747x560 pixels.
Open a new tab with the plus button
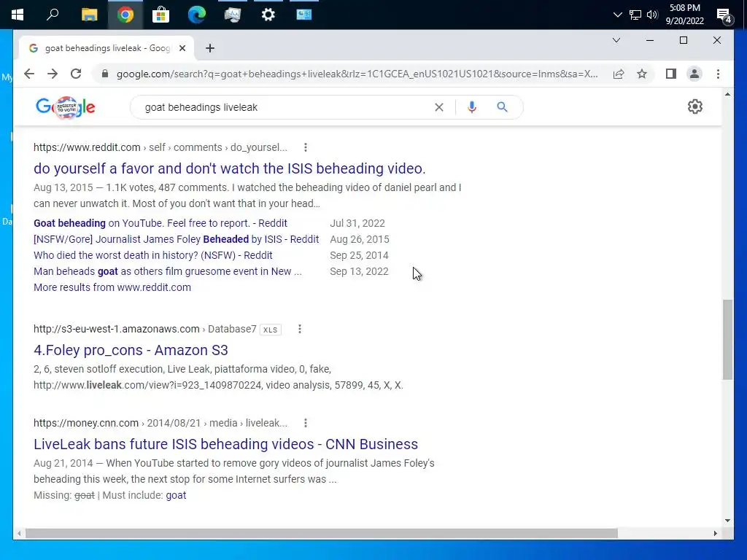point(210,48)
